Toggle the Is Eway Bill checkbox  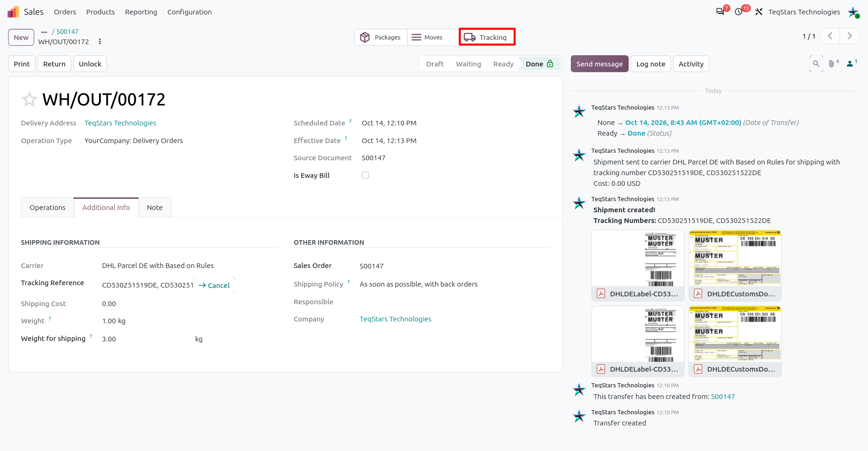coord(365,175)
